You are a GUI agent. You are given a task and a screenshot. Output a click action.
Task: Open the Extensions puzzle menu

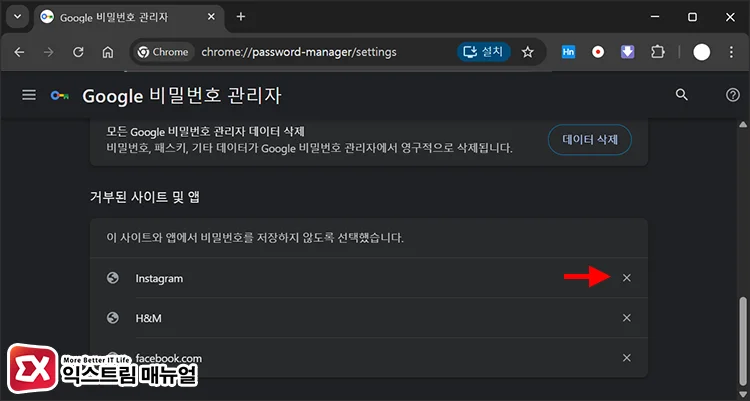[x=658, y=52]
